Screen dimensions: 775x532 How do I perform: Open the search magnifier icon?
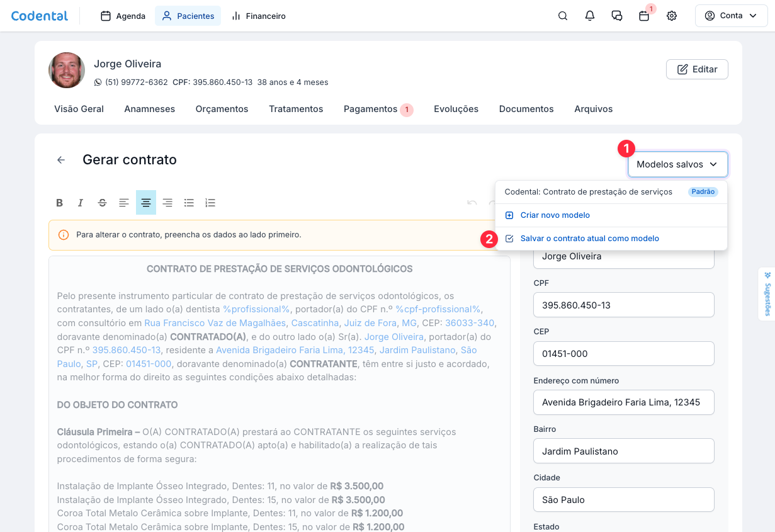click(563, 16)
